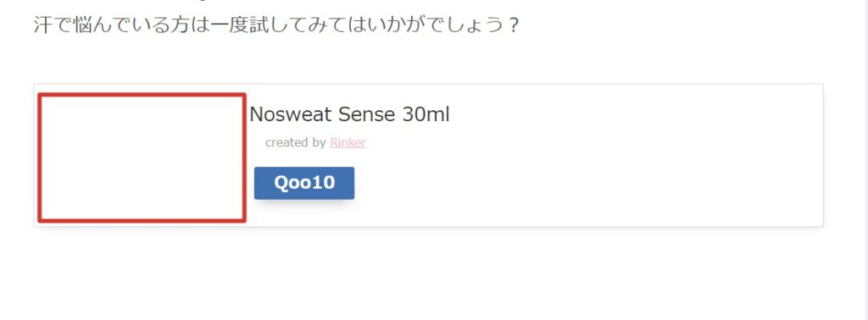Viewport: 868px width, 320px height.
Task: Follow the pink Rinker hyperlink
Action: point(348,142)
